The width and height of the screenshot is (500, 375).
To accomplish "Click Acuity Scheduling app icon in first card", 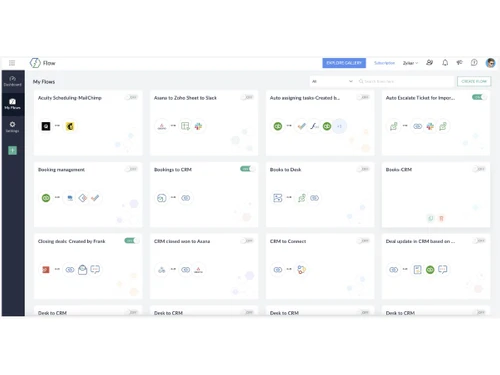I will pos(46,126).
